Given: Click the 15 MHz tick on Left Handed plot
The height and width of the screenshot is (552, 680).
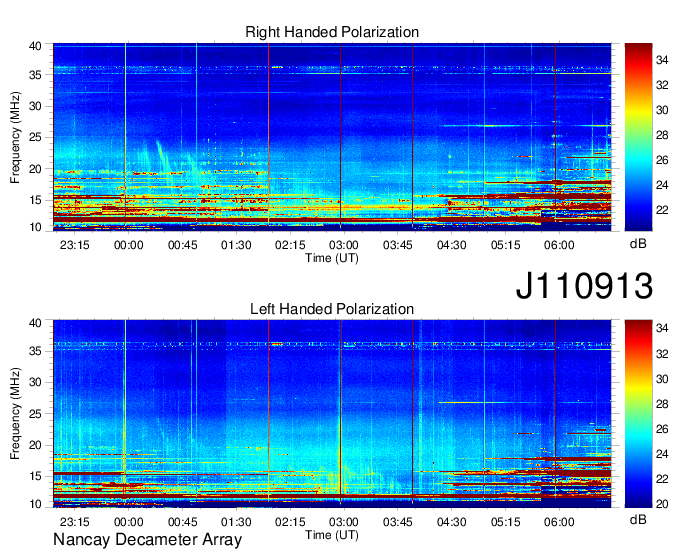Looking at the screenshot, I should click(35, 476).
